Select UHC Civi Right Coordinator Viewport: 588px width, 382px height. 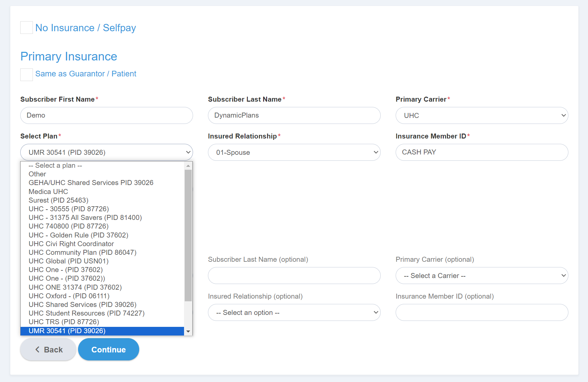tap(102, 244)
